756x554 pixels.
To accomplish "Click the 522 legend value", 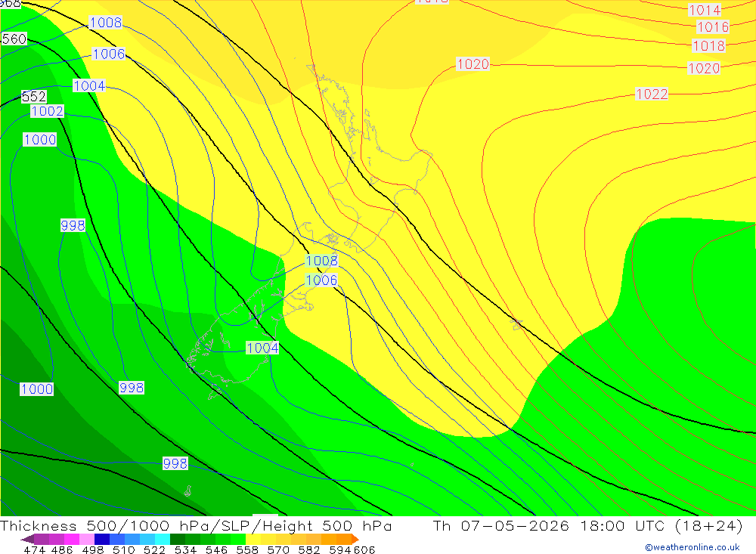I will pyautogui.click(x=155, y=549).
